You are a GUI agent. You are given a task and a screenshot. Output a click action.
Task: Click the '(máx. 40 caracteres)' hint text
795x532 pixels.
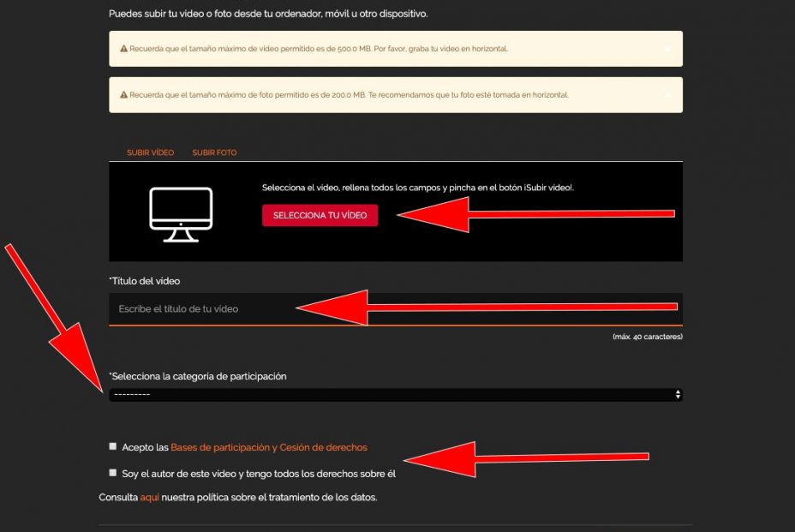(648, 338)
